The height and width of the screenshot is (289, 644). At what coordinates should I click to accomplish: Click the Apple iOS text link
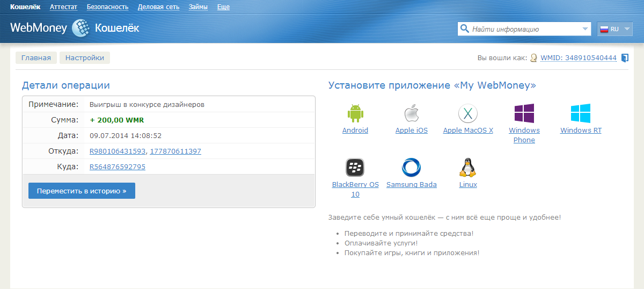click(x=412, y=131)
